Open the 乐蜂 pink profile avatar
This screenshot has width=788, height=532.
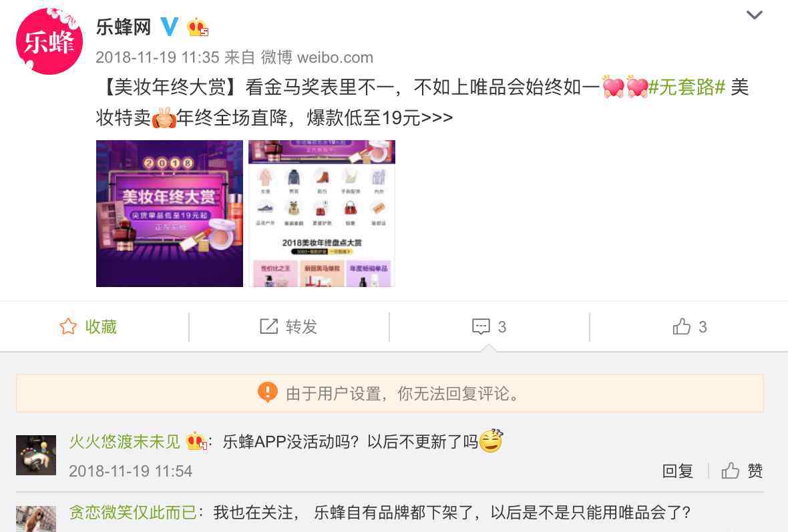(49, 41)
